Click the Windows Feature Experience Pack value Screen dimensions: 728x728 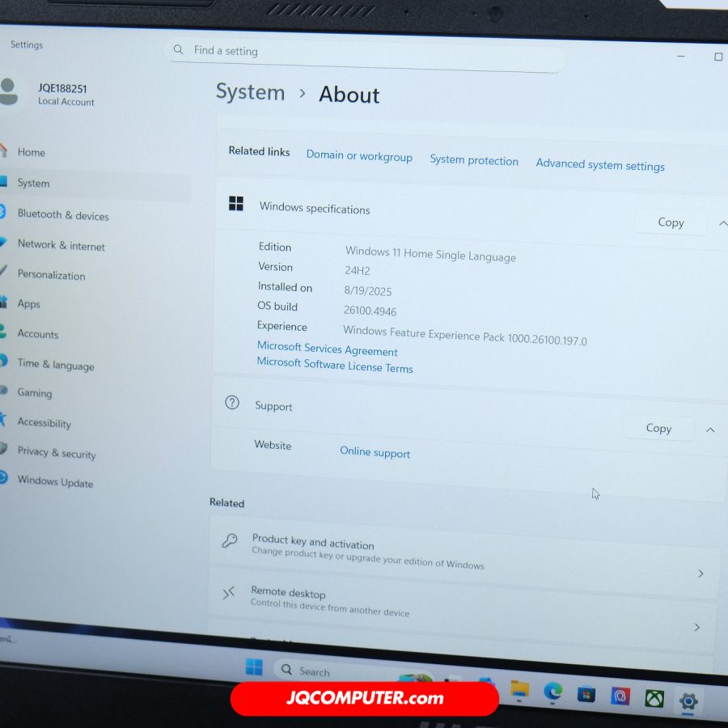coord(465,335)
